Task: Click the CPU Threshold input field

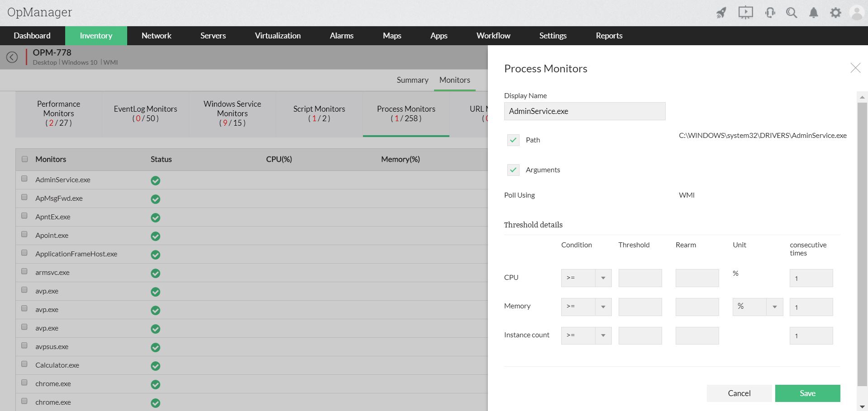Action: coord(640,278)
